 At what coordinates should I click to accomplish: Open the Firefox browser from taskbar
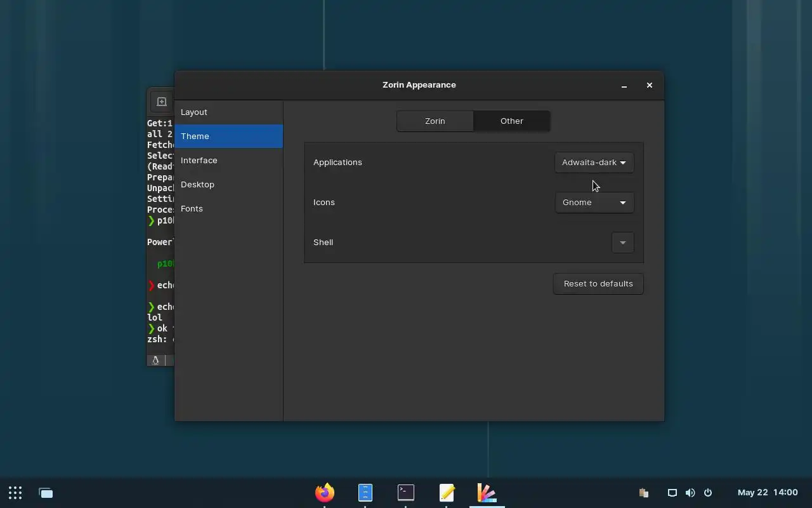tap(325, 493)
